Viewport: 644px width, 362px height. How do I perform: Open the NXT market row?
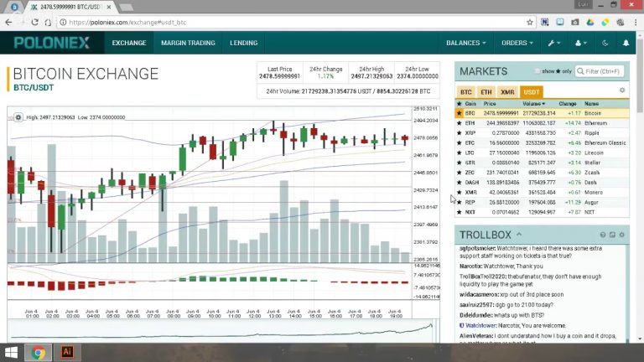point(542,212)
